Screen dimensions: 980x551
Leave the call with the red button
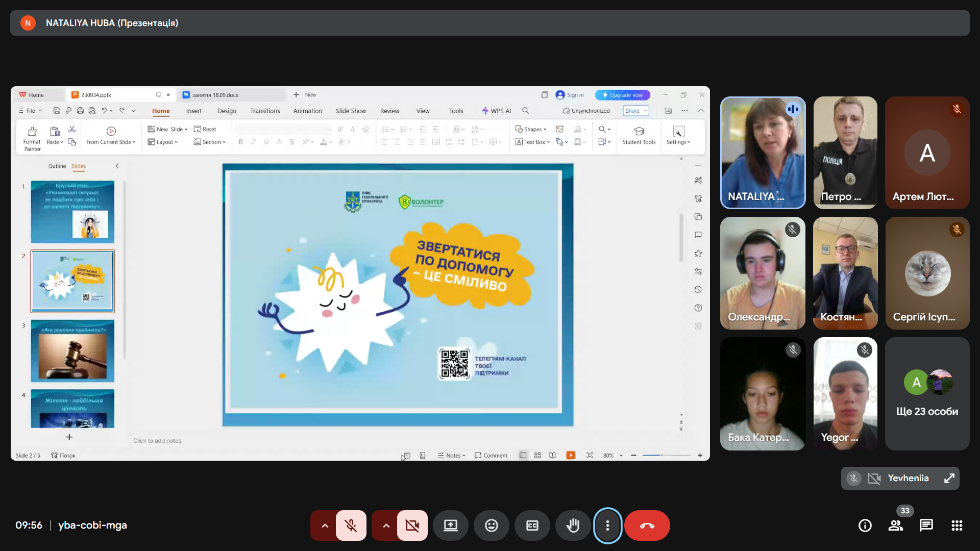(647, 525)
